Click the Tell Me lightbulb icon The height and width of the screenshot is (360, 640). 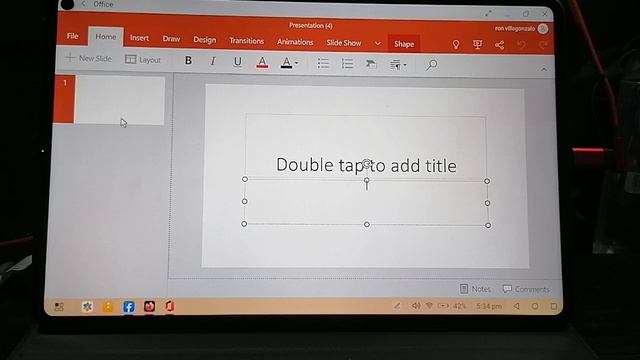pyautogui.click(x=456, y=44)
